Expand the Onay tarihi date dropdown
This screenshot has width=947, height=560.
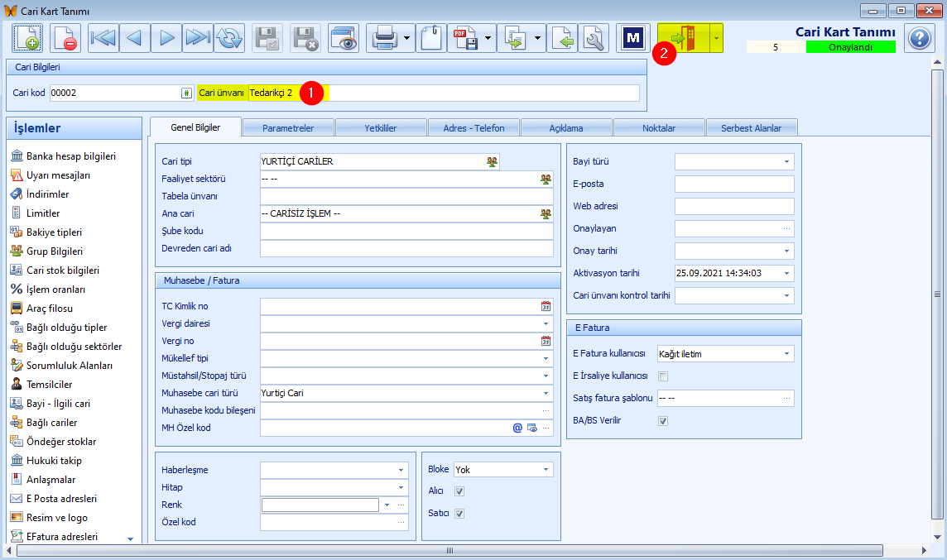click(x=786, y=251)
